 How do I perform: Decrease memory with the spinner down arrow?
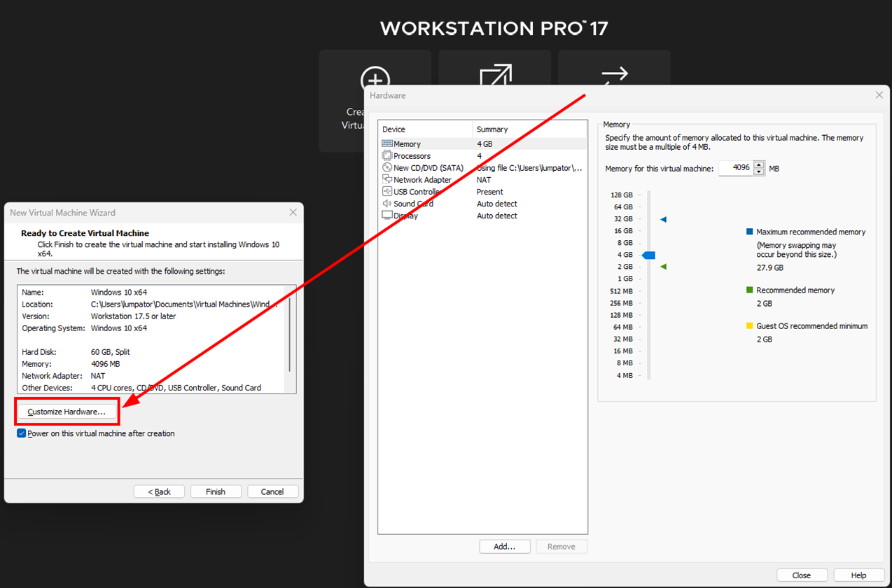[759, 172]
